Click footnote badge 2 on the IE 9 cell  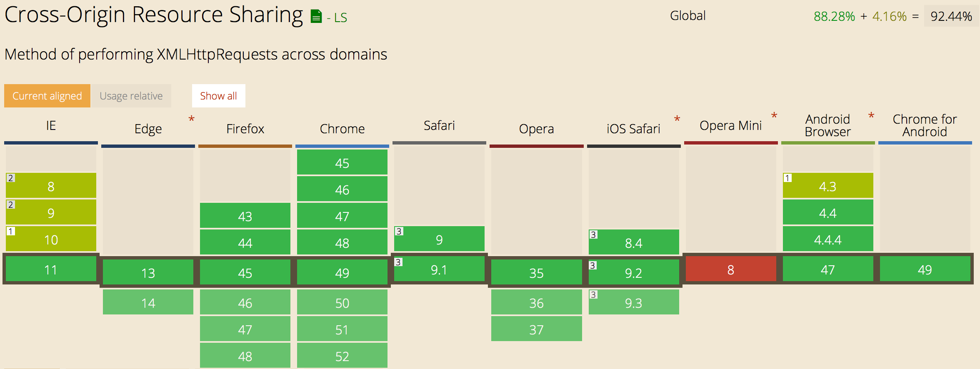point(10,204)
